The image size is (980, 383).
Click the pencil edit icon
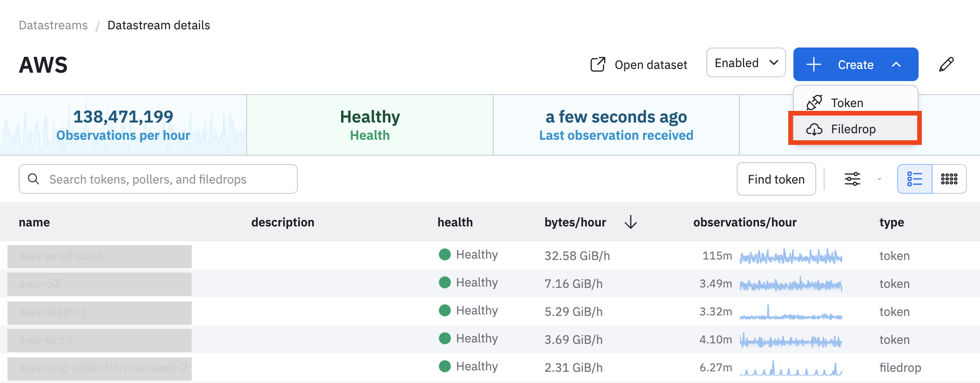pyautogui.click(x=946, y=64)
